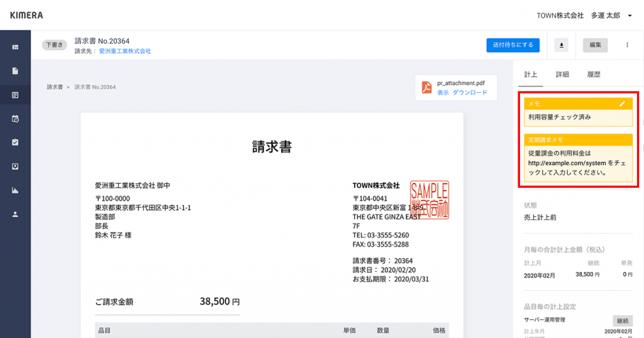
Task: Open the inbox download sidebar icon
Action: (15, 166)
